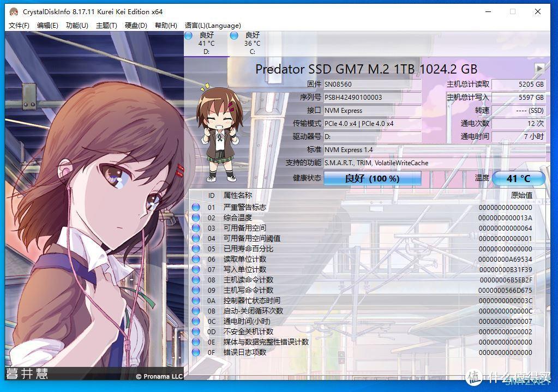Click status orb for attribute 08 主机读命令计数

[x=196, y=280]
